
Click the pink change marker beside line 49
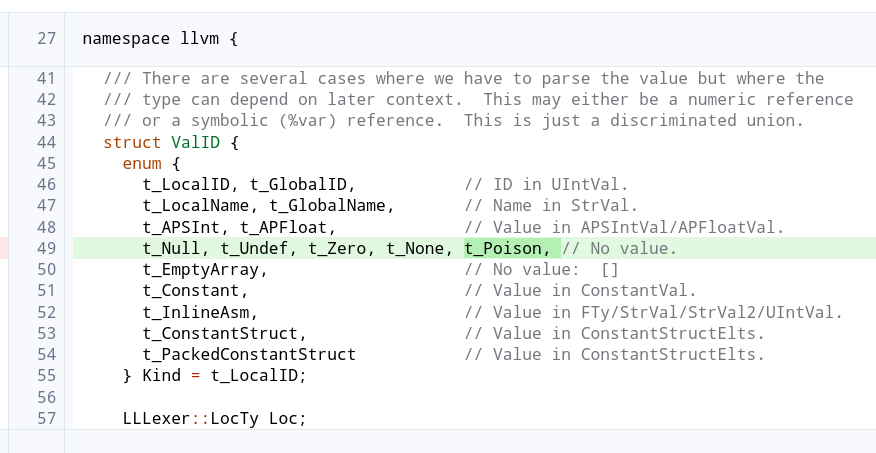click(x=4, y=248)
